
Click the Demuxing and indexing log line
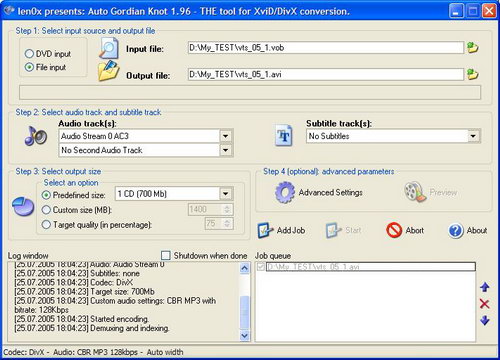(x=92, y=328)
